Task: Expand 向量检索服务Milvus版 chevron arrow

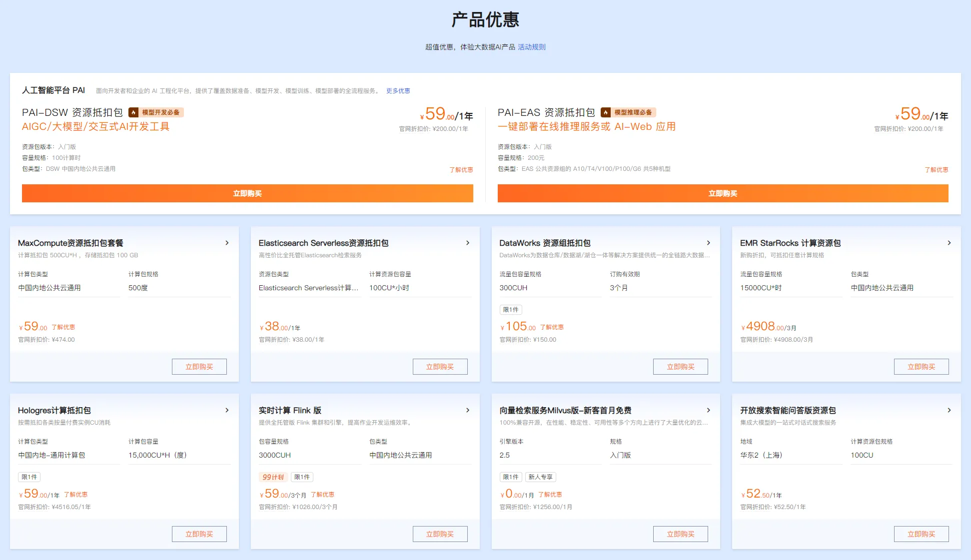Action: [709, 410]
